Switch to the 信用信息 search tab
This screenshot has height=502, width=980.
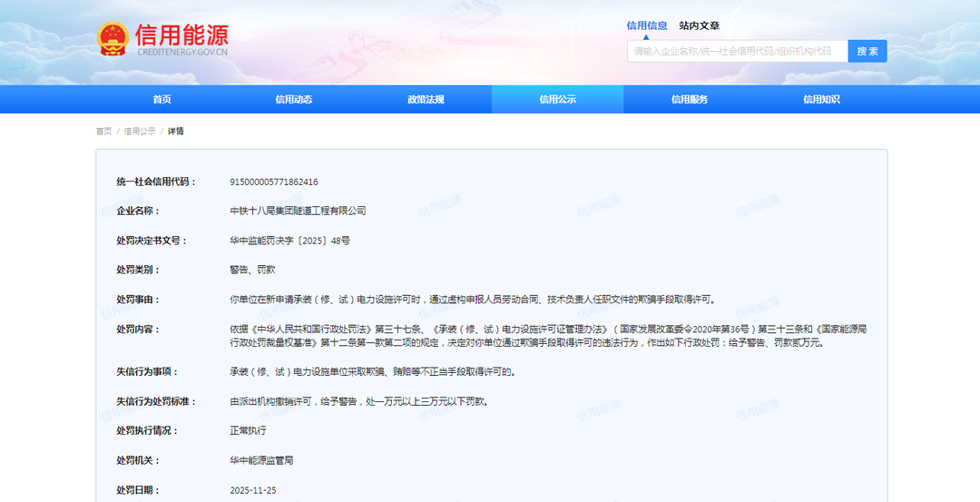coord(647,25)
